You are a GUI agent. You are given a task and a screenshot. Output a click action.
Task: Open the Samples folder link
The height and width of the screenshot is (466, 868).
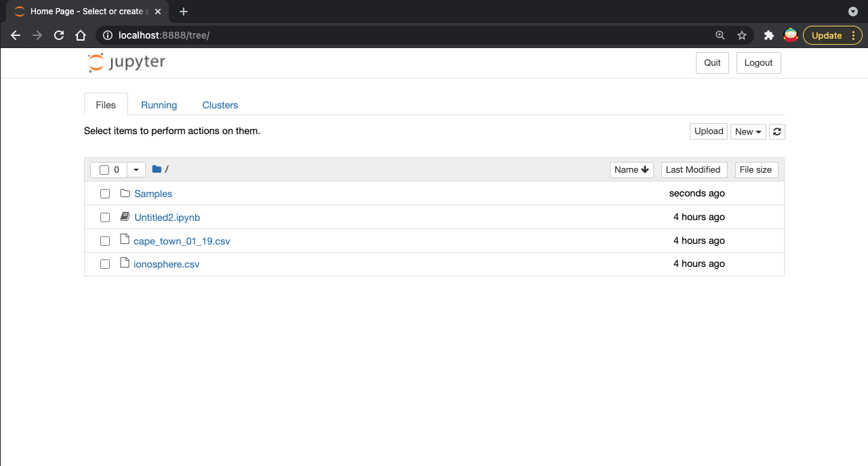153,194
